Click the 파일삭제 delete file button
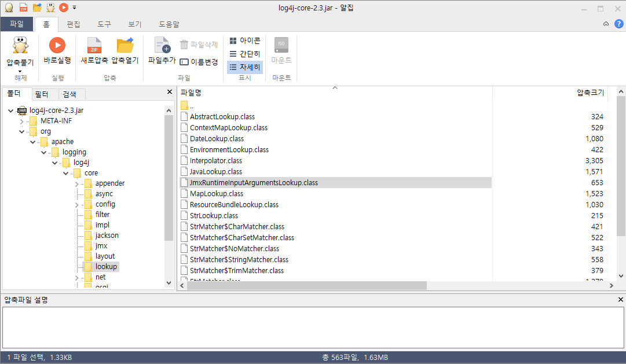Image resolution: width=626 pixels, height=364 pixels. pyautogui.click(x=199, y=45)
